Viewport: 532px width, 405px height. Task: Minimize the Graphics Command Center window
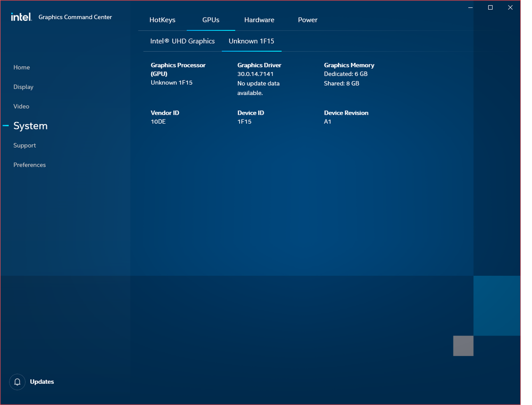470,7
